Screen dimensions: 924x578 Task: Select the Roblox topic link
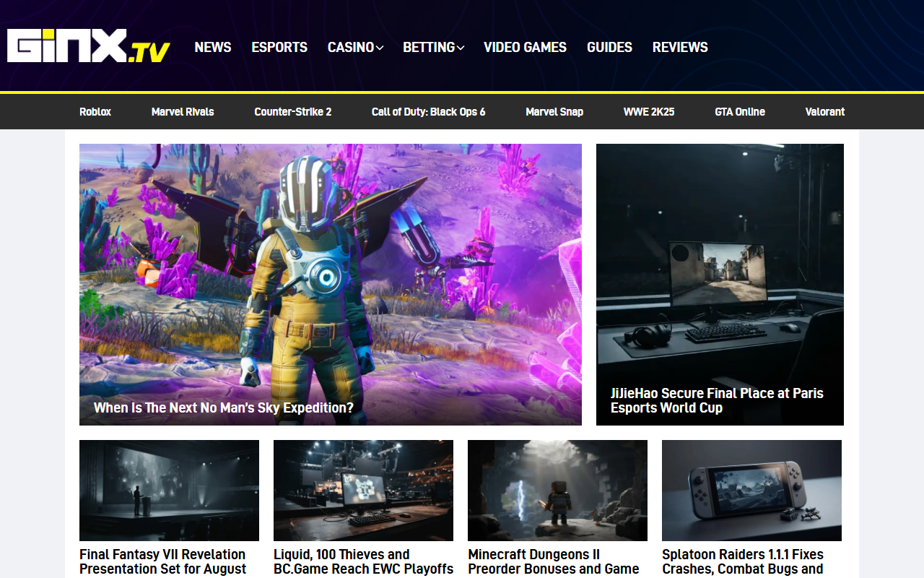[x=95, y=112]
